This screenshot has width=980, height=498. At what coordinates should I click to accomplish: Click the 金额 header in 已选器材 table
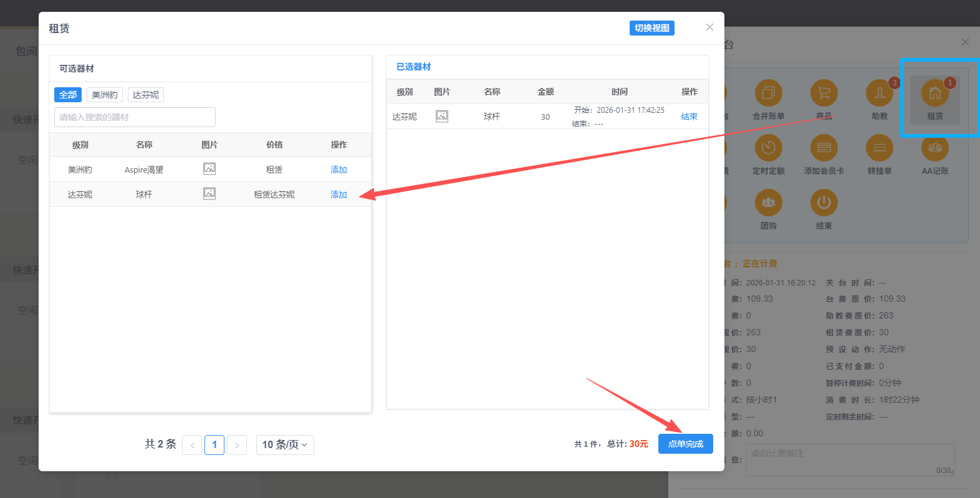click(x=545, y=92)
